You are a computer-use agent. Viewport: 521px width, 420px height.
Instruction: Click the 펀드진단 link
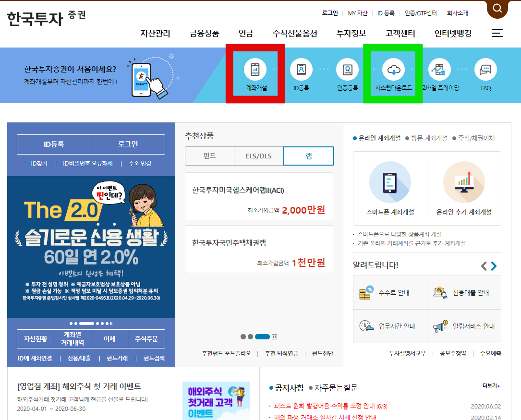click(x=323, y=353)
